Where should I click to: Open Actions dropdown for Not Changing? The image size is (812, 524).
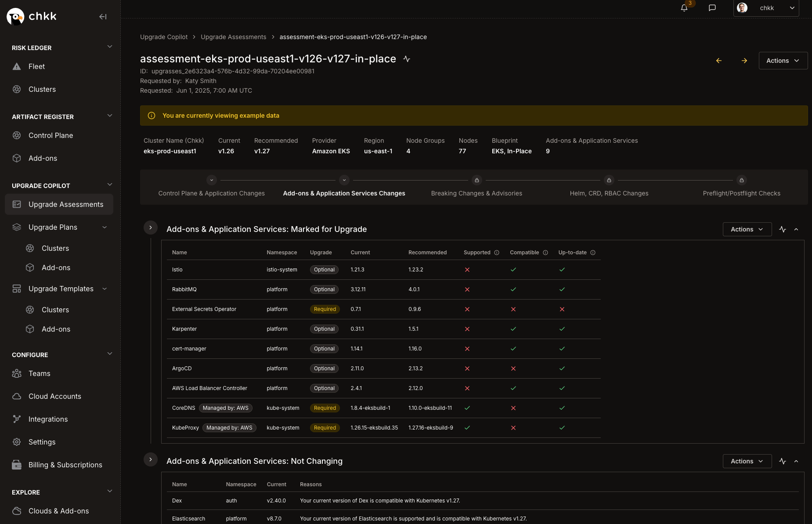[x=747, y=461]
